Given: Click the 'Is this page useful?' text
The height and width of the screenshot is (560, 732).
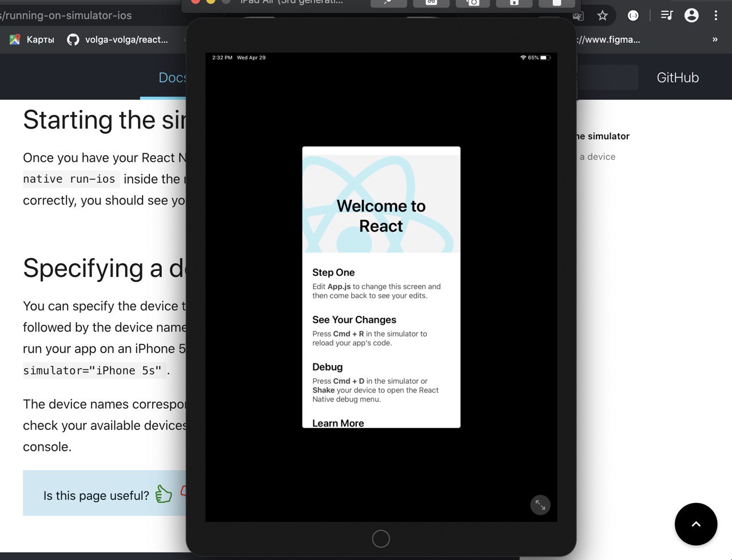Looking at the screenshot, I should pyautogui.click(x=96, y=495).
